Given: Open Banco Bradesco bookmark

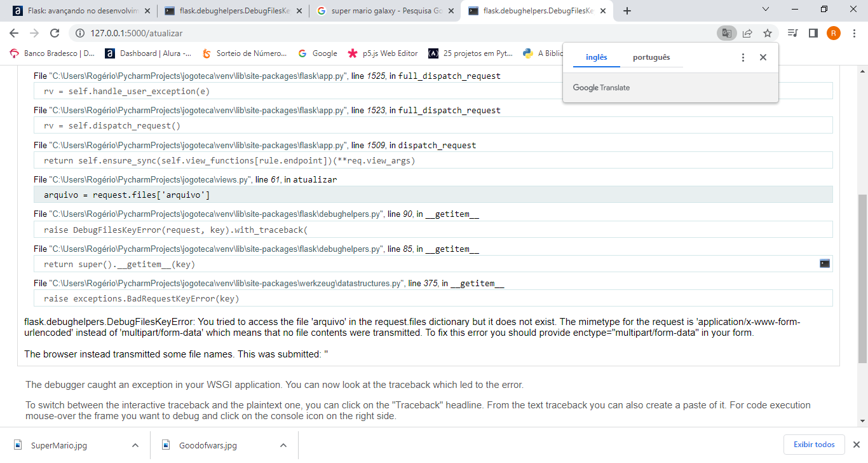Looking at the screenshot, I should (x=52, y=53).
